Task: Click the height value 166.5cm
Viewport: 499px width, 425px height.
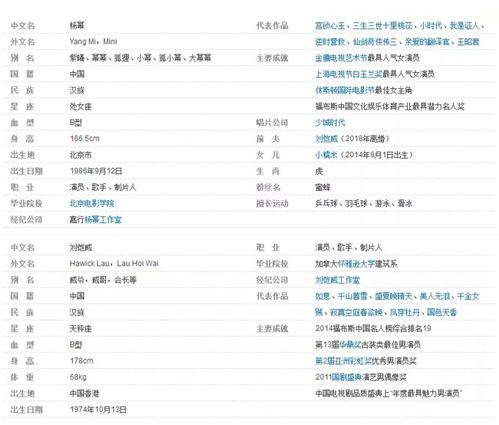Action: pos(84,139)
